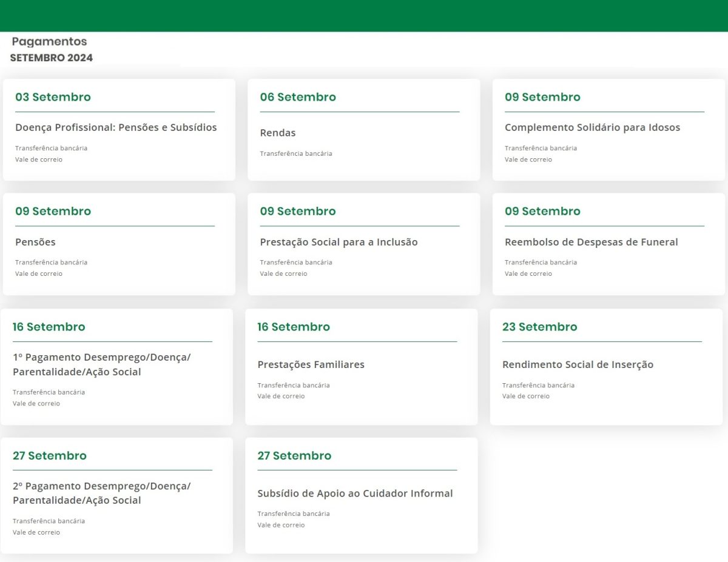Click "16 Setembro" above Prestações Familiares

coord(294,327)
